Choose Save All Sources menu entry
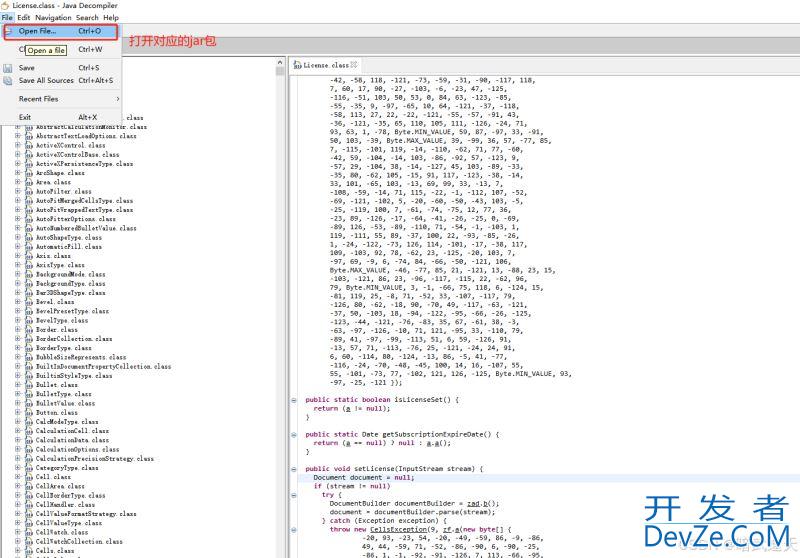 point(61,81)
